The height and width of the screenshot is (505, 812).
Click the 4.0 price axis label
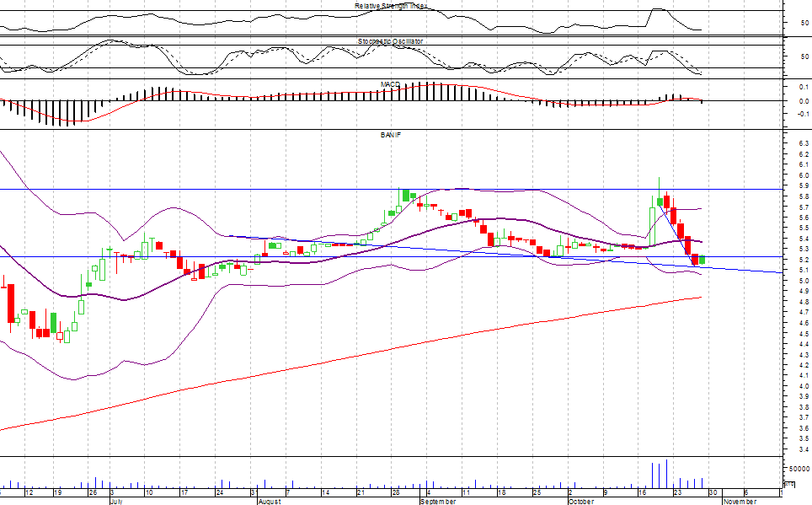(x=804, y=386)
